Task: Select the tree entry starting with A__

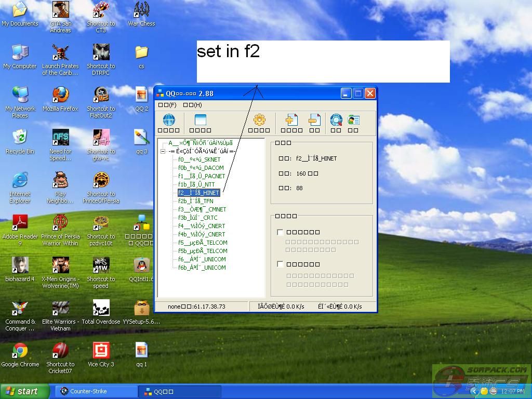Action: pos(201,143)
